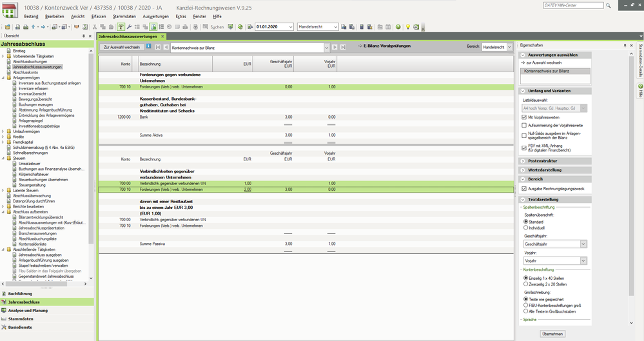The image size is (644, 341).
Task: Close the Jahresabschlussauswertungen tab
Action: point(162,37)
